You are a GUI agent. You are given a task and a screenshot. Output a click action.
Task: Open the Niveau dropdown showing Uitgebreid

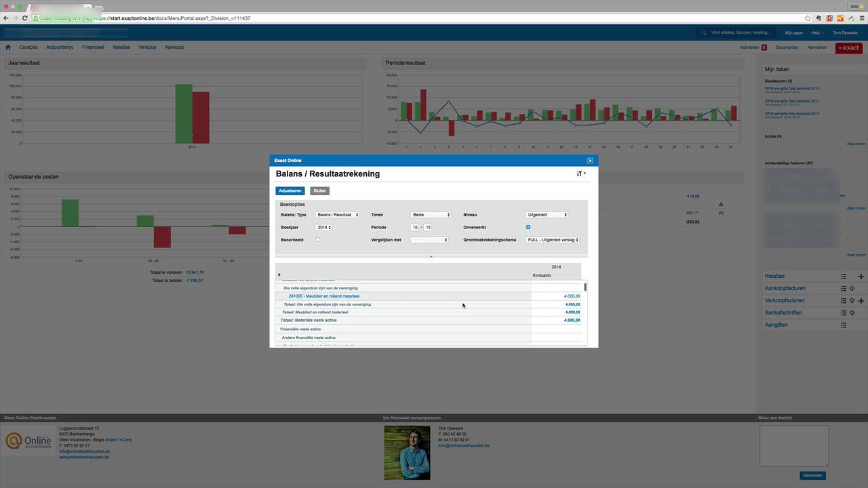547,215
